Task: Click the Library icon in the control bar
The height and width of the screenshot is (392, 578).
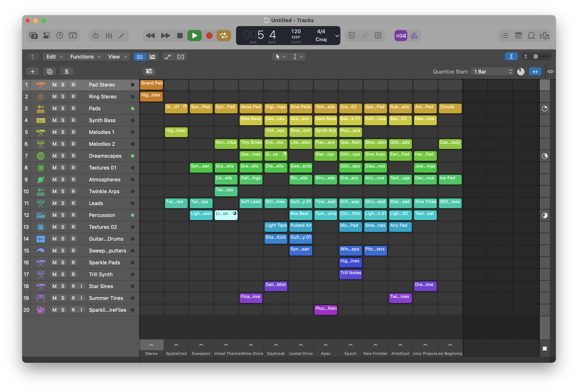Action: coord(34,36)
